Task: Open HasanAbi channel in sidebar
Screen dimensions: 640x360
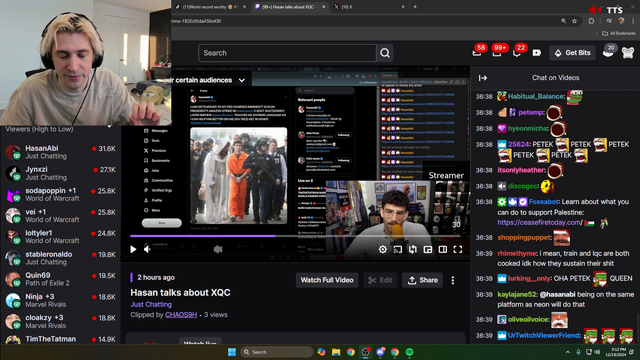Action: (60, 152)
